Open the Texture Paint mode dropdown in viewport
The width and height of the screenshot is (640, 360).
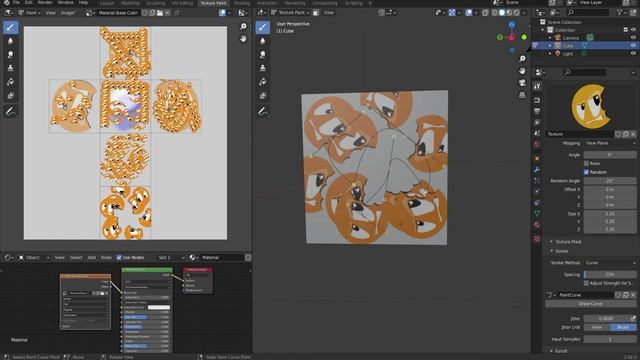[x=290, y=13]
